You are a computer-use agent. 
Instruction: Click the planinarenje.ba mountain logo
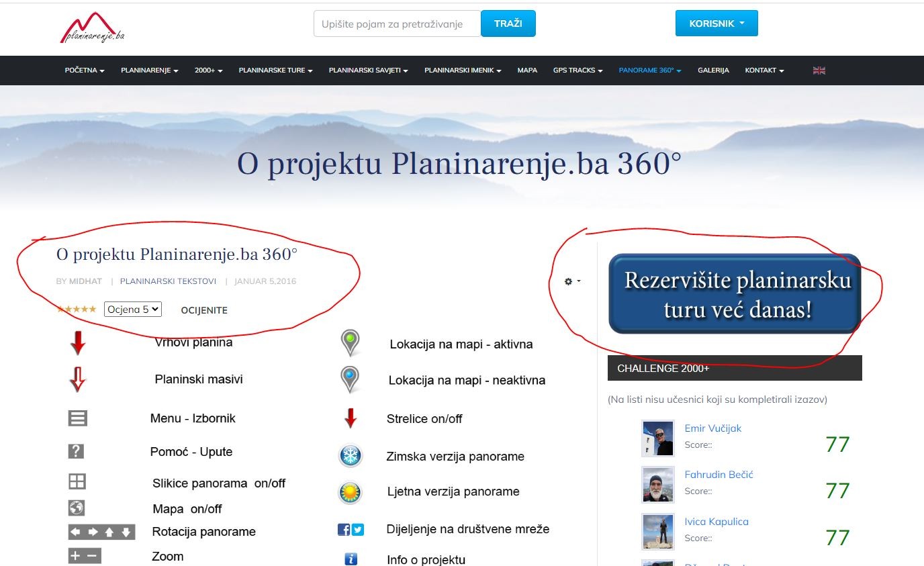pos(92,28)
